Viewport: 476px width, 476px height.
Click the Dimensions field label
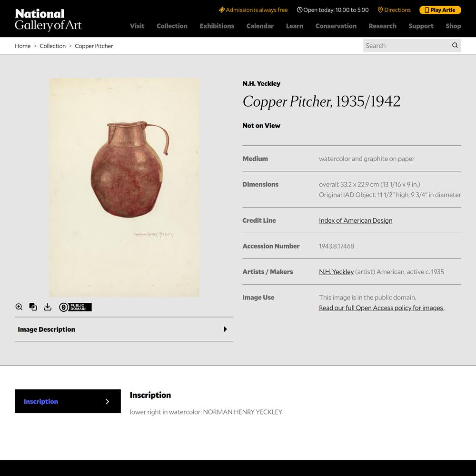[x=260, y=185]
